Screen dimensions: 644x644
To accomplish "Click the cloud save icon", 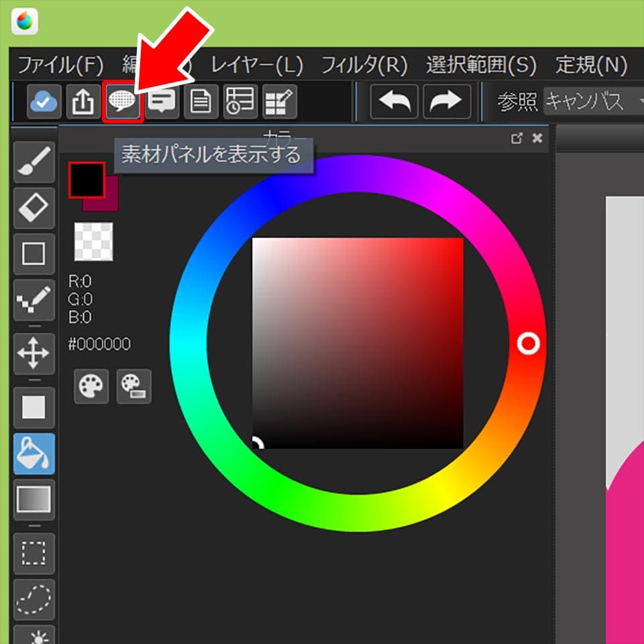I will tap(44, 101).
